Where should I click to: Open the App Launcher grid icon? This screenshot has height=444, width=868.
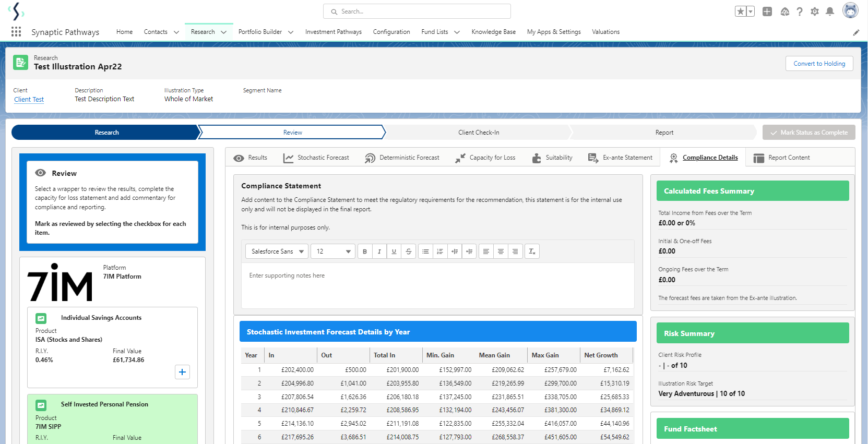point(16,32)
